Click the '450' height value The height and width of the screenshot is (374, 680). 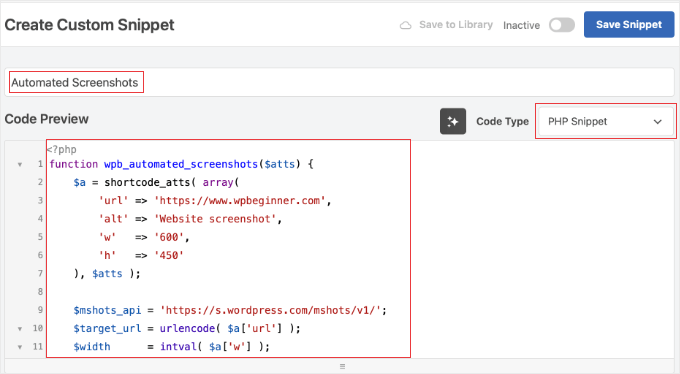tap(169, 256)
